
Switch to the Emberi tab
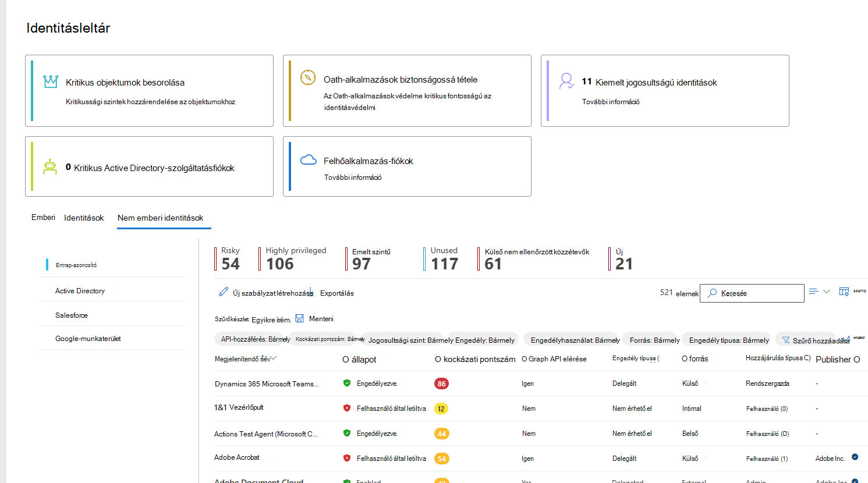coord(43,217)
